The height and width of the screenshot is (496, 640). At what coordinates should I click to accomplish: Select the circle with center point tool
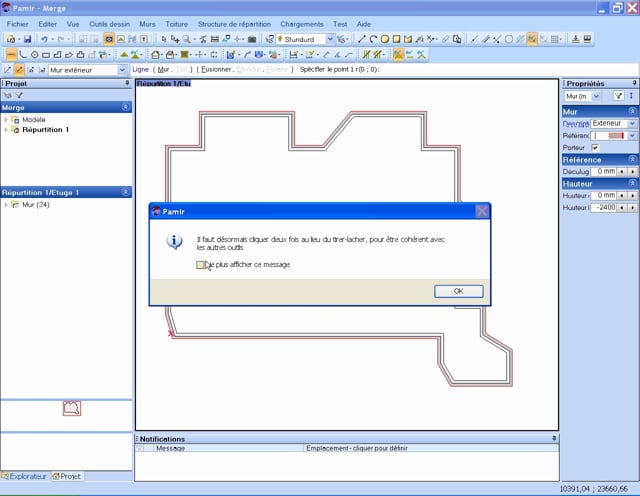pyautogui.click(x=35, y=54)
